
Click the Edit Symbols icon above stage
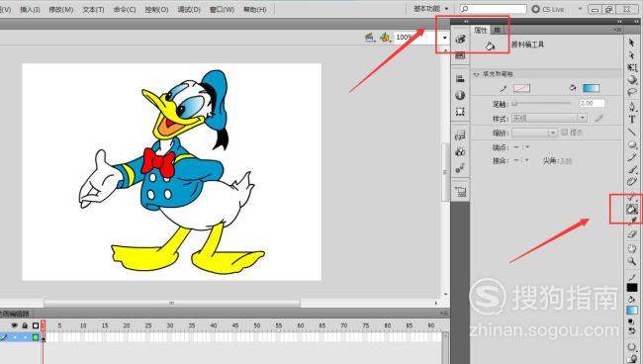pyautogui.click(x=385, y=38)
